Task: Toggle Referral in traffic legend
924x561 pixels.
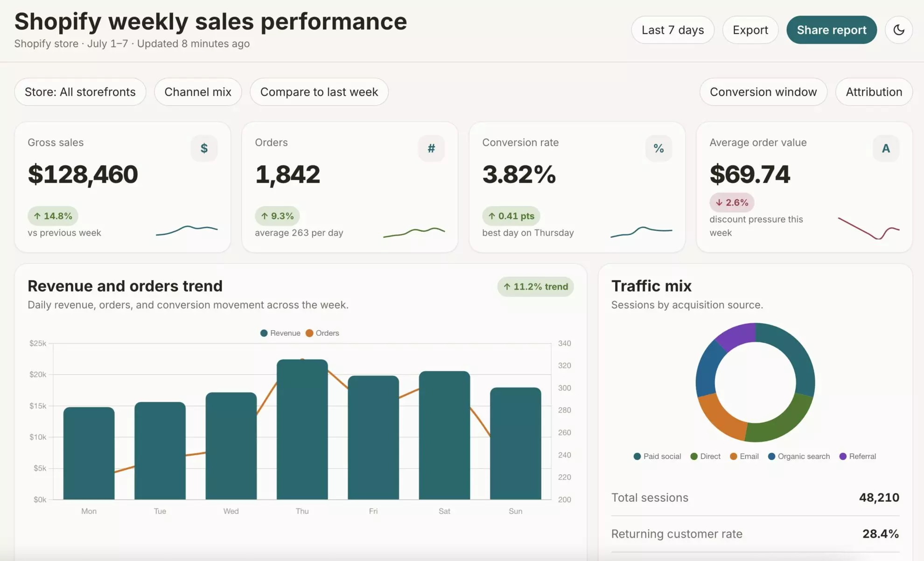Action: [x=857, y=456]
